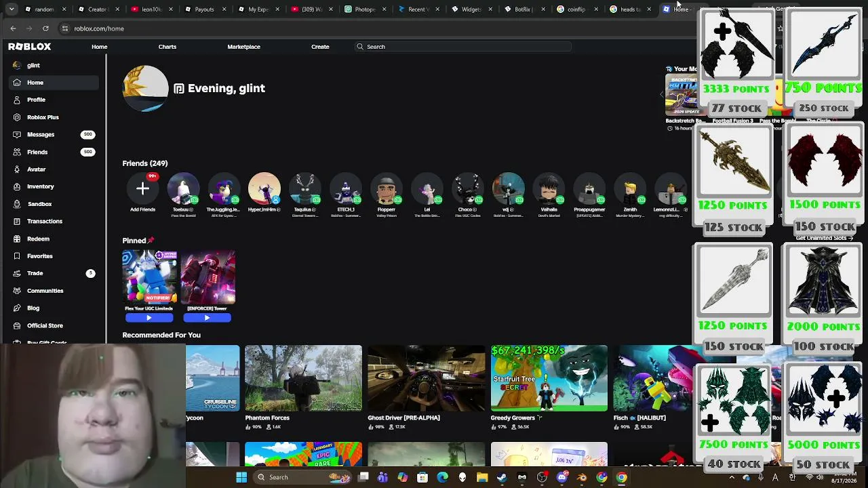This screenshot has width=868, height=488.
Task: Open Microsoft Edge from the taskbar
Action: tap(442, 477)
